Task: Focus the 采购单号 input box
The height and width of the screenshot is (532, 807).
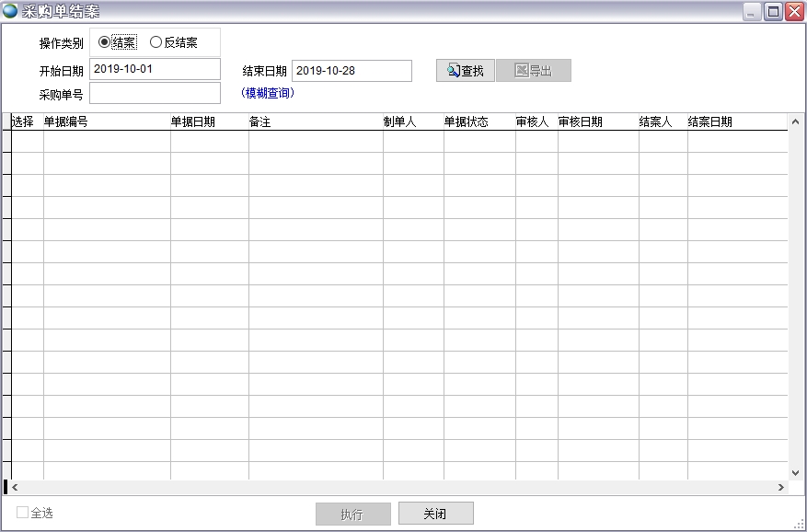Action: [155, 93]
